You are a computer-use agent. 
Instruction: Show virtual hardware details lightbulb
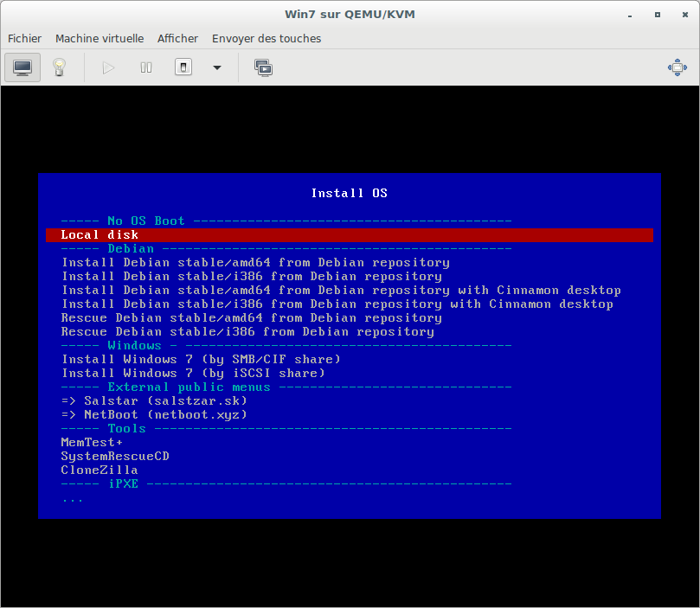coord(59,67)
